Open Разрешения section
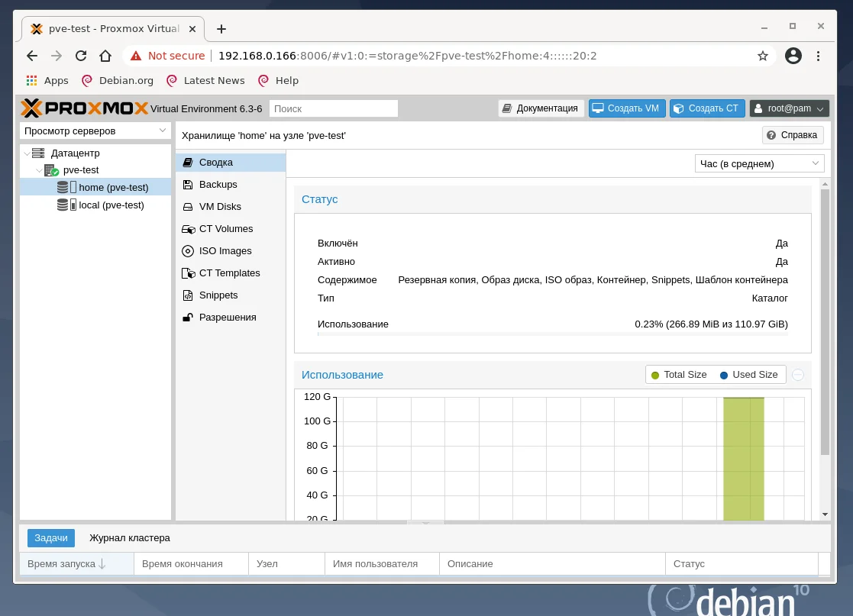 pos(231,317)
